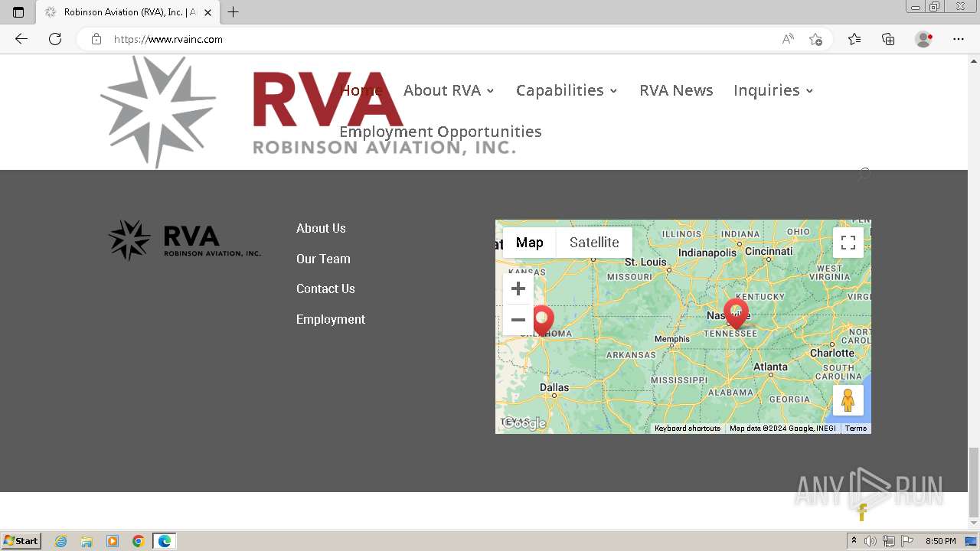Open the browser profile menu
The height and width of the screenshot is (551, 980).
click(x=924, y=39)
